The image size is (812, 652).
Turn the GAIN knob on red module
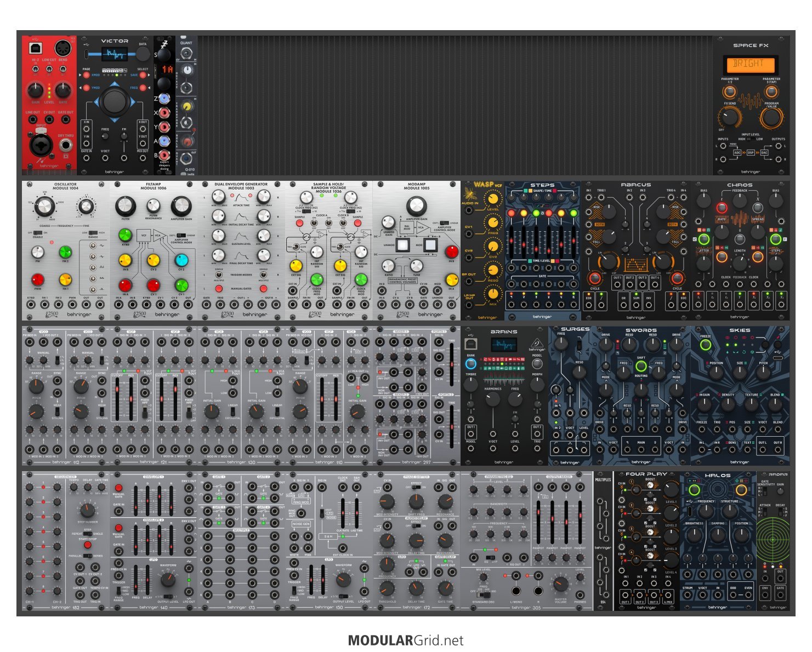35,90
